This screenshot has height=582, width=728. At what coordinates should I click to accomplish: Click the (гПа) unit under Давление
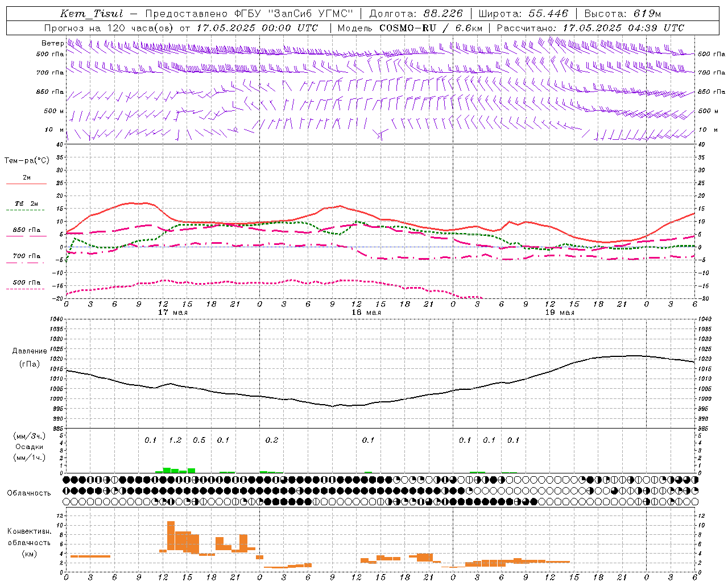click(30, 364)
